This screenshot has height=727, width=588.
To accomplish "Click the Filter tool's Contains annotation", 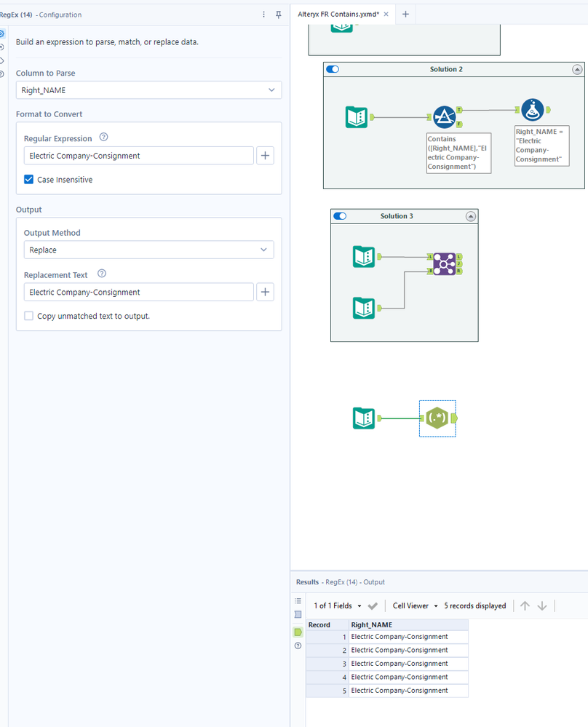I will click(458, 153).
